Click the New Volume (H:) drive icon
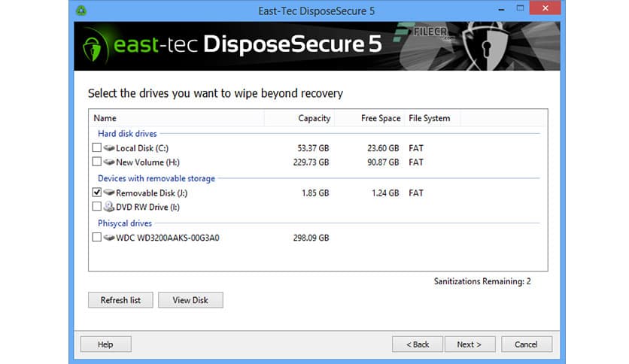Screen dimensions: 629x364 click(108, 162)
